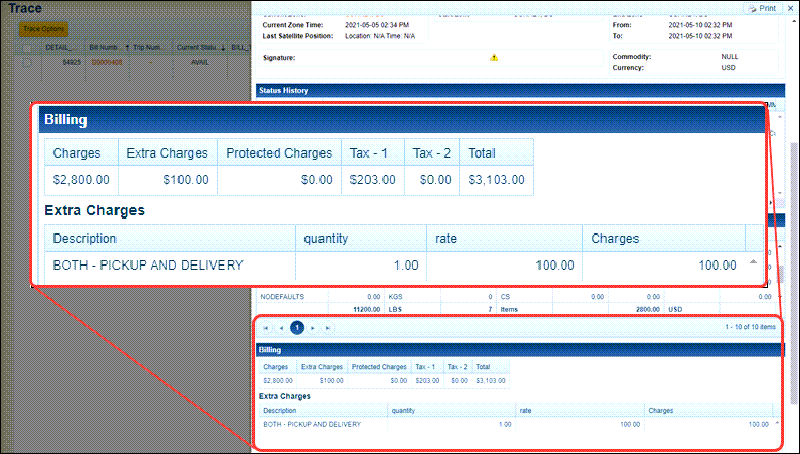
Task: Click the Status History section header
Action: 520,90
